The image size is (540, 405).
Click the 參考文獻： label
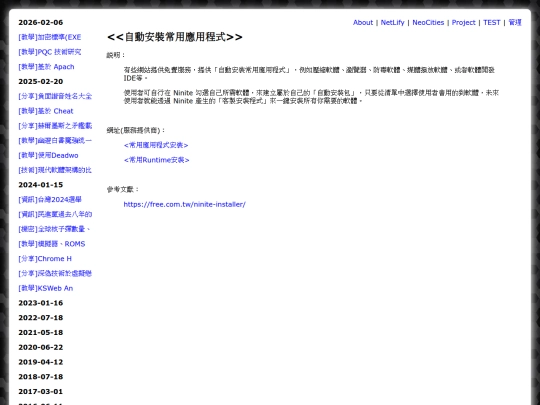tap(123, 189)
